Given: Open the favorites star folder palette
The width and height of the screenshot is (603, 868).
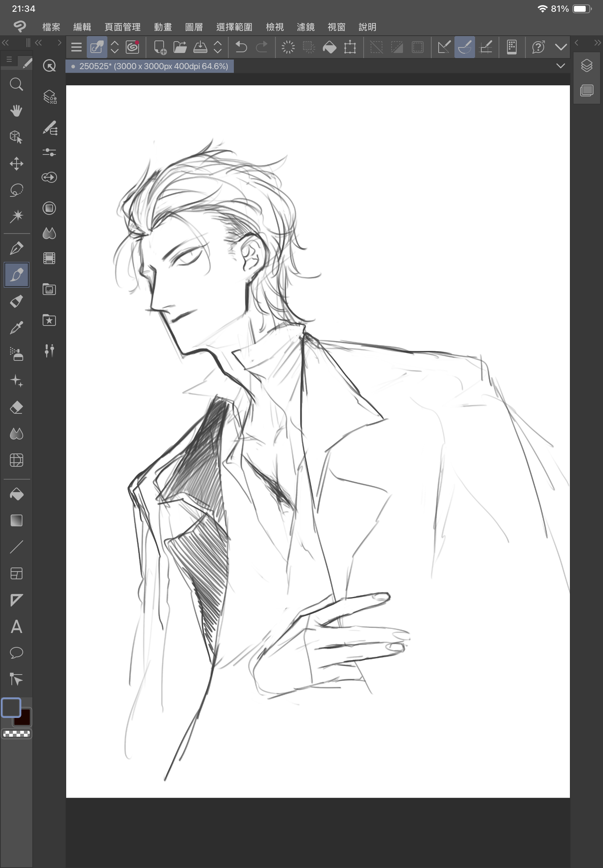Looking at the screenshot, I should pyautogui.click(x=49, y=320).
